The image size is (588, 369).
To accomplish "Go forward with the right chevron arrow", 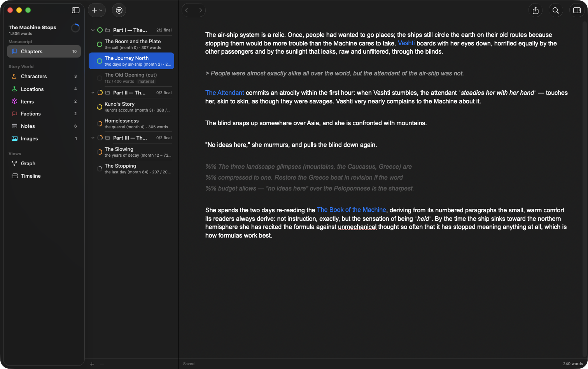I will (200, 10).
